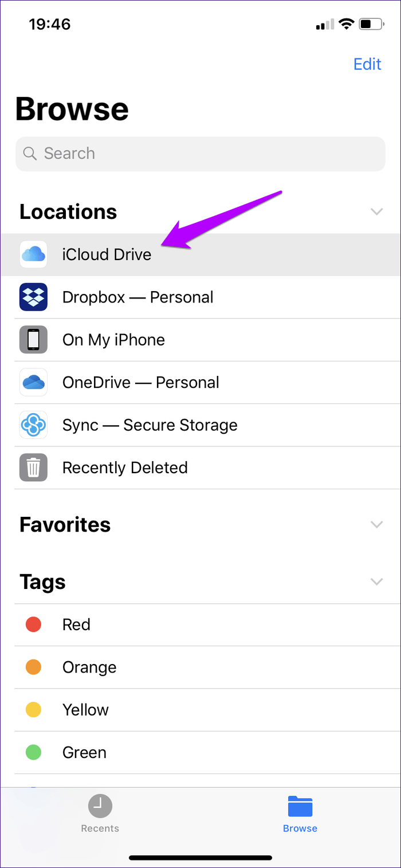Screen dimensions: 401x868
Task: Filter files by the Yellow tag
Action: (x=85, y=709)
